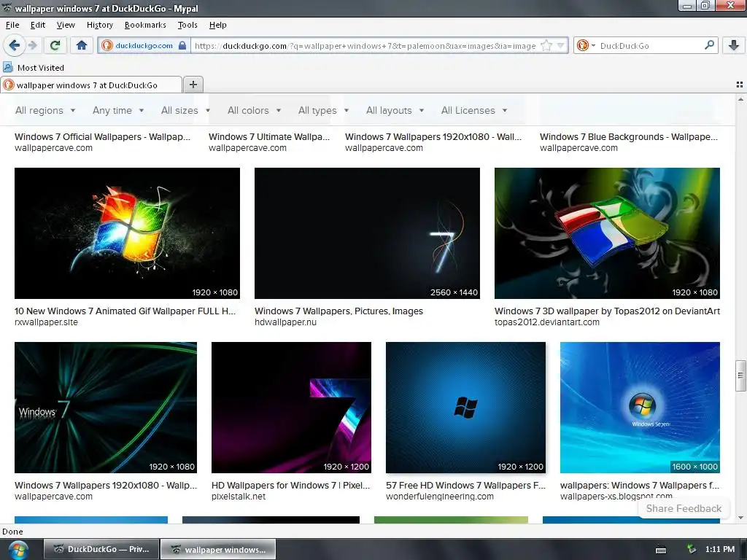Click the Forward arrow button
The width and height of the screenshot is (747, 560).
coord(32,45)
